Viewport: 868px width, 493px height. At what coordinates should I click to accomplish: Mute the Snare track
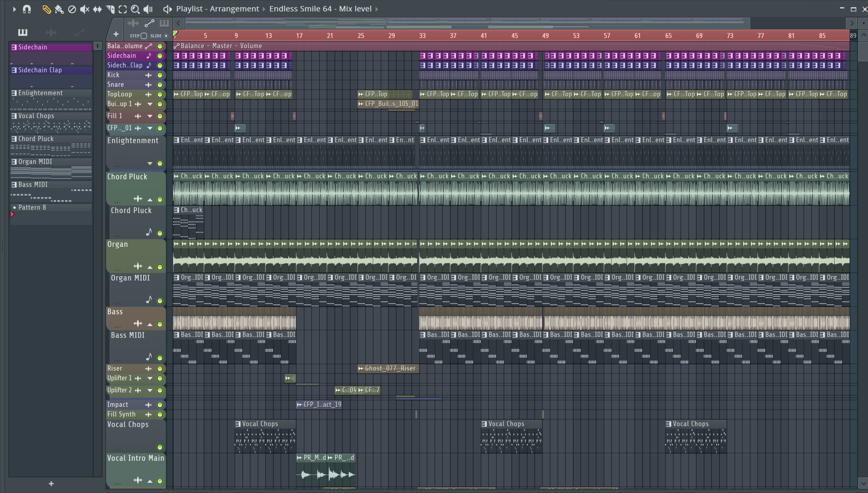(x=160, y=85)
